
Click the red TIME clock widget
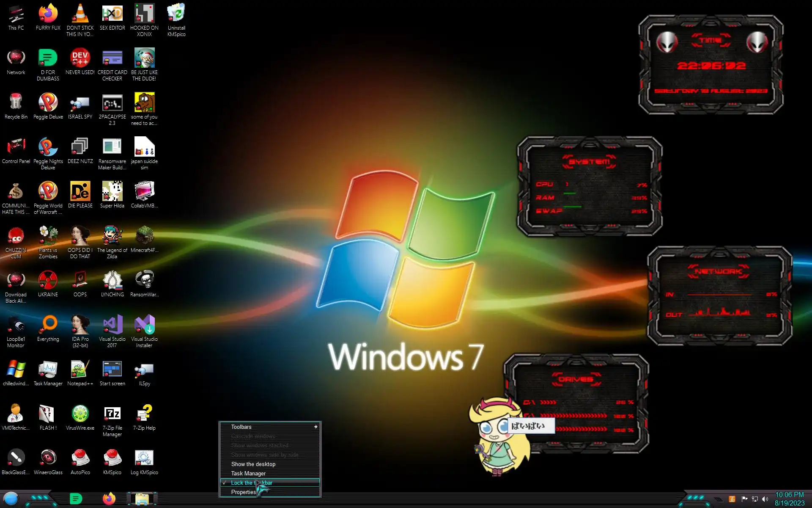point(711,66)
